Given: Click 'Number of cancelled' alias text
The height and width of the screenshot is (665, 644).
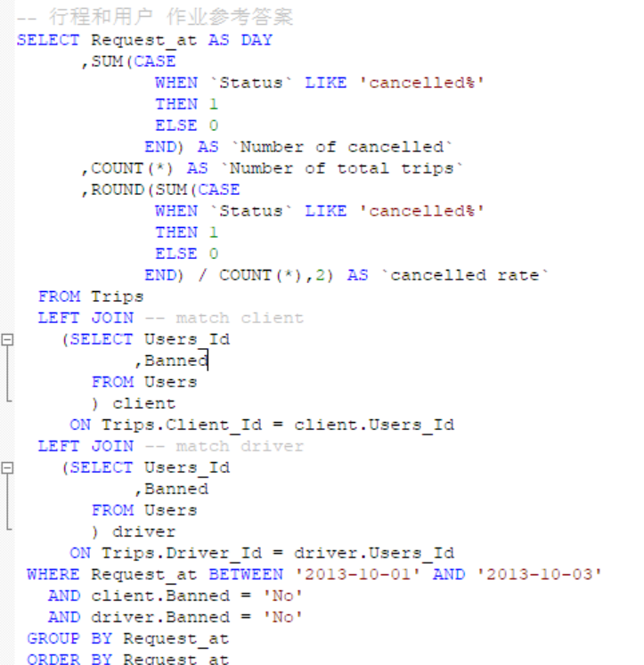Looking at the screenshot, I should pyautogui.click(x=342, y=147).
